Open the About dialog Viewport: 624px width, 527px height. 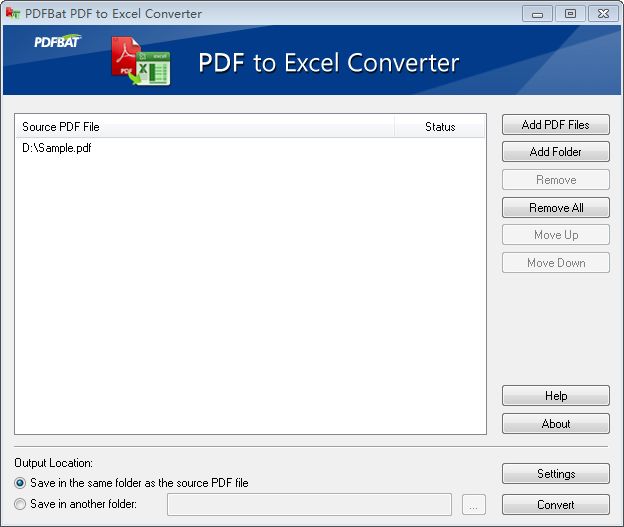[x=556, y=424]
